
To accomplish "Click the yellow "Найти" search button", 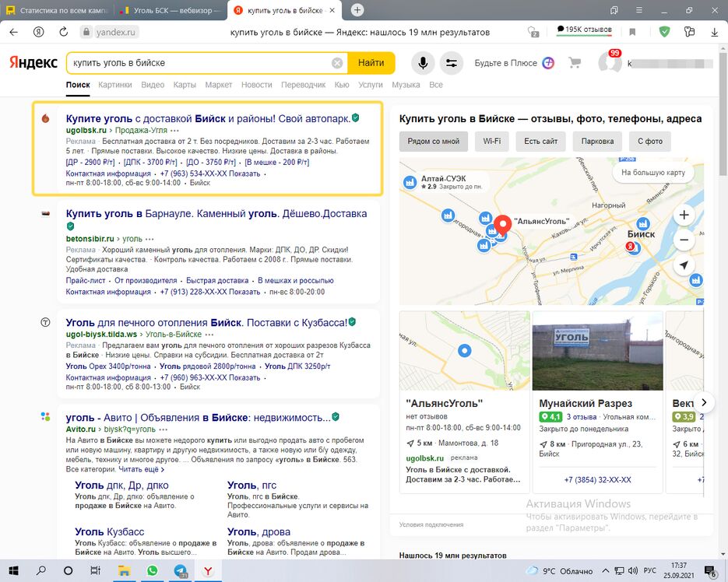I will [371, 63].
